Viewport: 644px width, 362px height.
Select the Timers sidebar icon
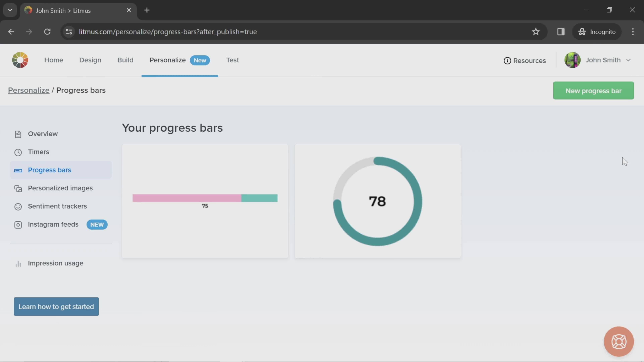coord(18,152)
